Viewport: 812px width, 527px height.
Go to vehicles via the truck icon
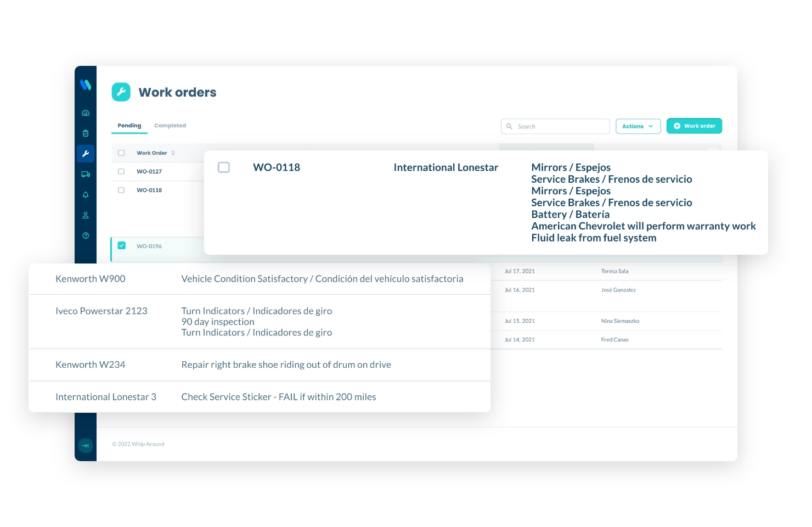86,175
